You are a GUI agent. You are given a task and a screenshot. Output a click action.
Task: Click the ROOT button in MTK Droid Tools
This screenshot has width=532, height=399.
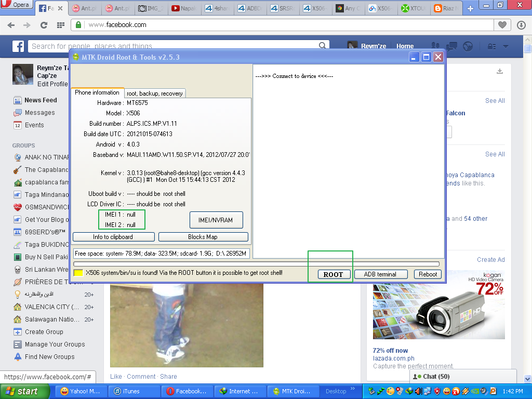click(333, 274)
